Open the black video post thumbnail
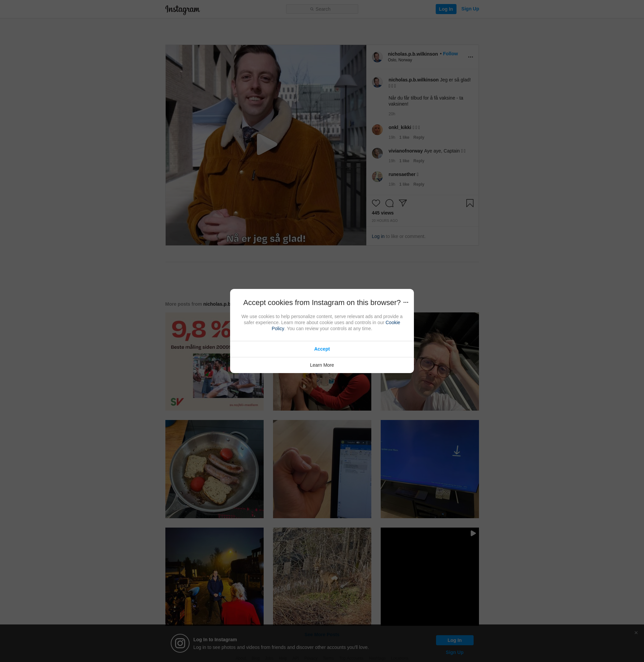This screenshot has height=662, width=644. coord(430,576)
